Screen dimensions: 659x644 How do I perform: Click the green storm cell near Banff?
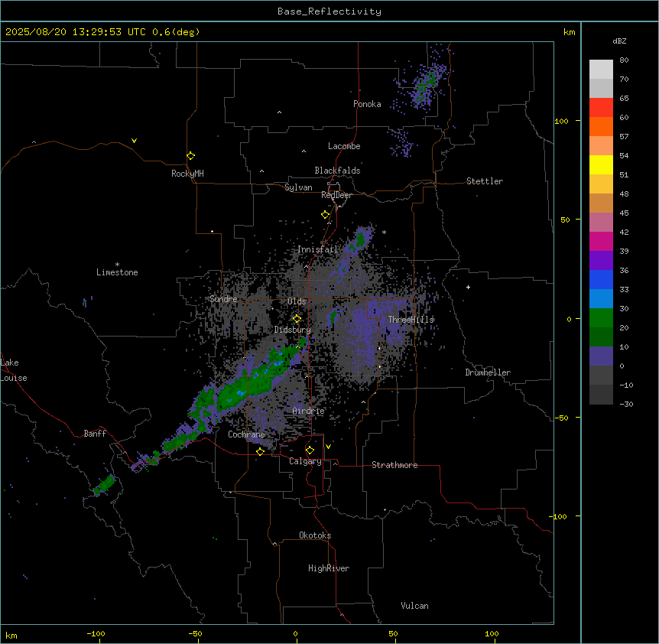point(104,485)
